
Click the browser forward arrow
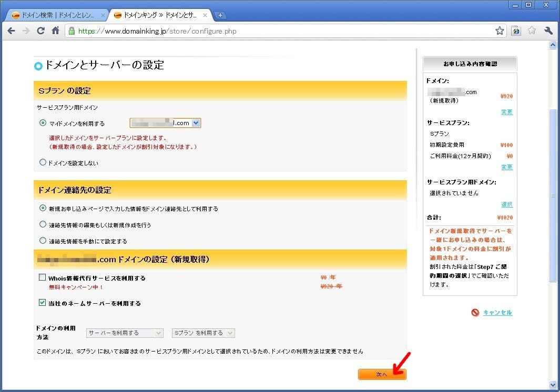tap(26, 31)
